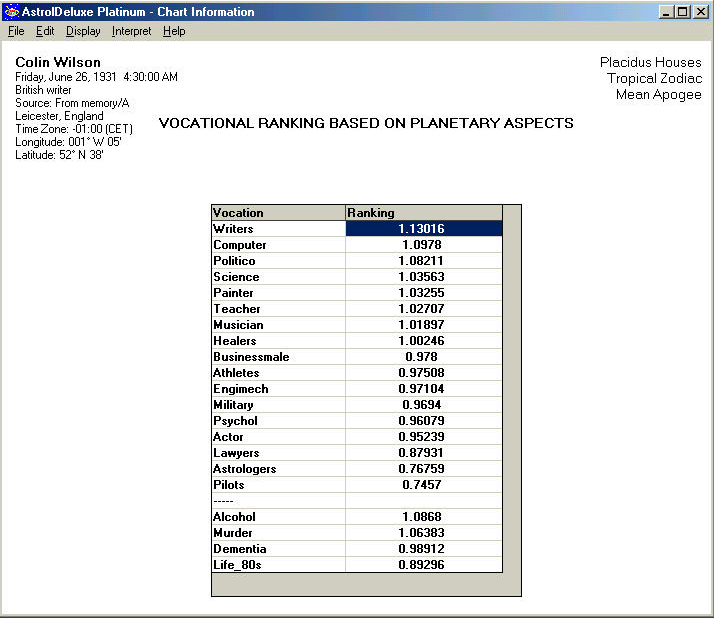Select the Politico vocation cell

(x=279, y=260)
